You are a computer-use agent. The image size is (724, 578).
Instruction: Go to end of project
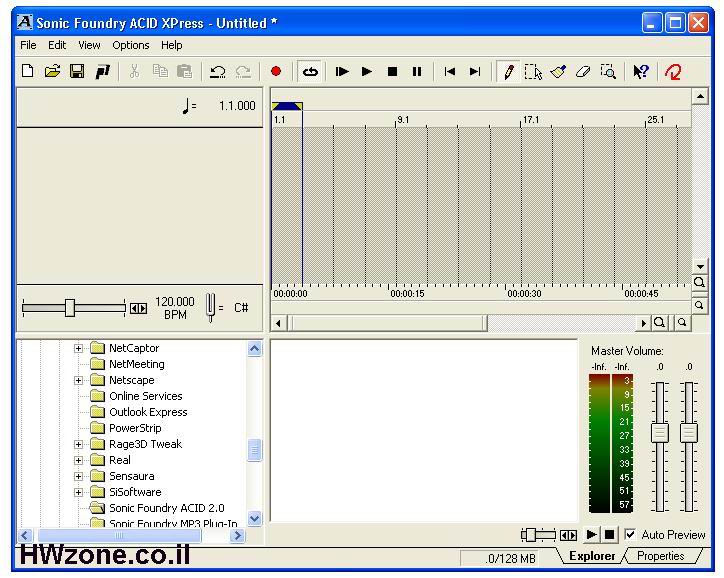[475, 72]
